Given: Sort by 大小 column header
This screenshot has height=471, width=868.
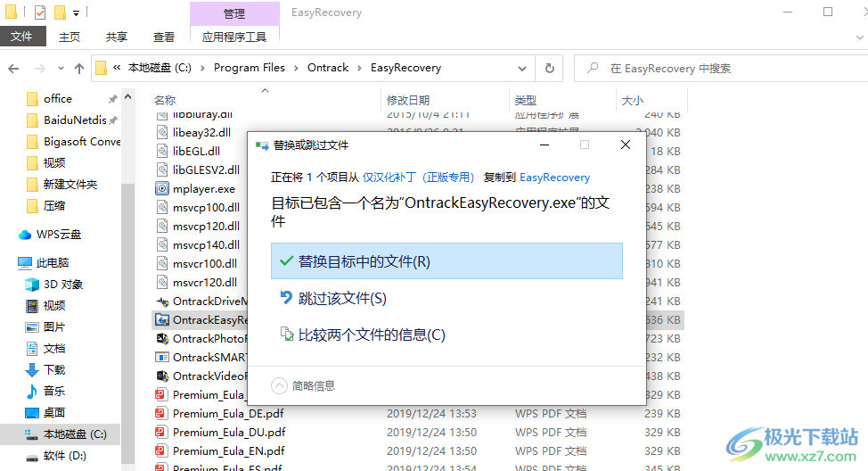Looking at the screenshot, I should (632, 100).
